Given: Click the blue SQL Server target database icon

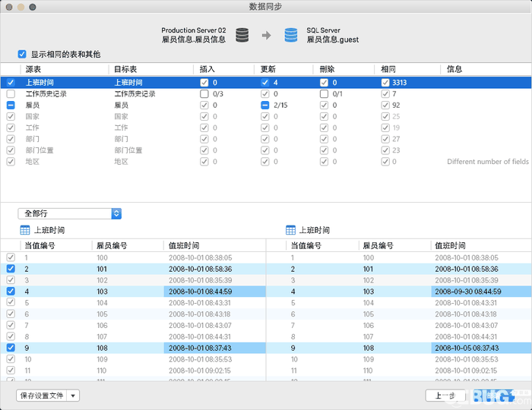Looking at the screenshot, I should point(291,35).
